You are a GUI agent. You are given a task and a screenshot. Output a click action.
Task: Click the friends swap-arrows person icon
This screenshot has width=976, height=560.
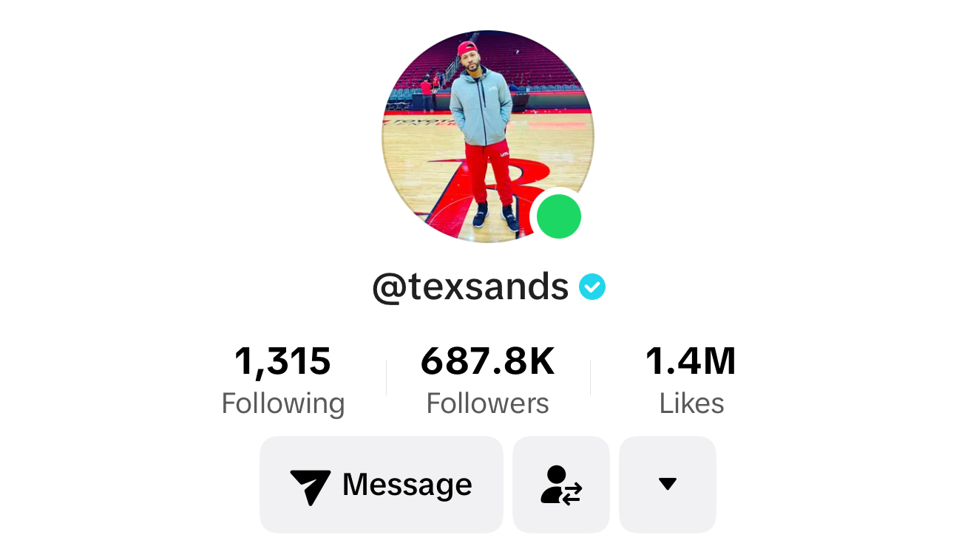[x=561, y=485]
